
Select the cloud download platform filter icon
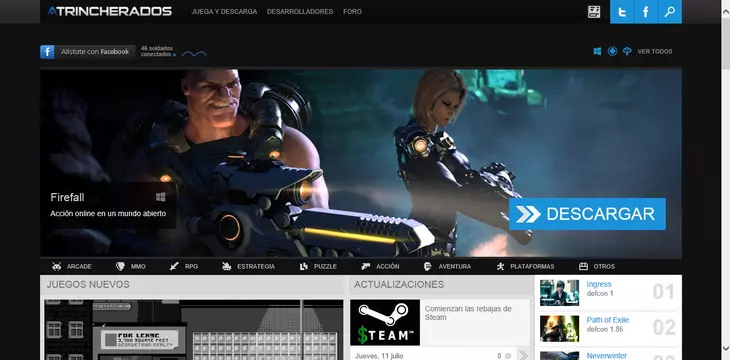(627, 51)
